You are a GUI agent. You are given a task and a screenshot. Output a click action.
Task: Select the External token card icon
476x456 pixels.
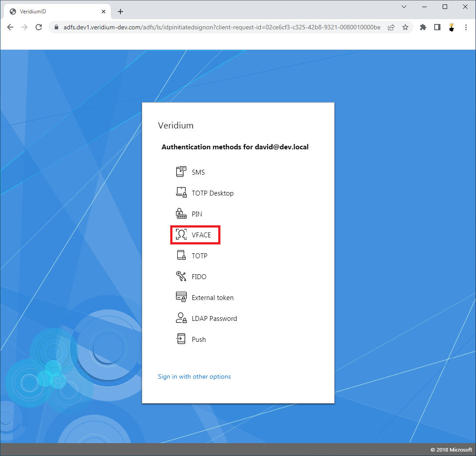point(181,297)
